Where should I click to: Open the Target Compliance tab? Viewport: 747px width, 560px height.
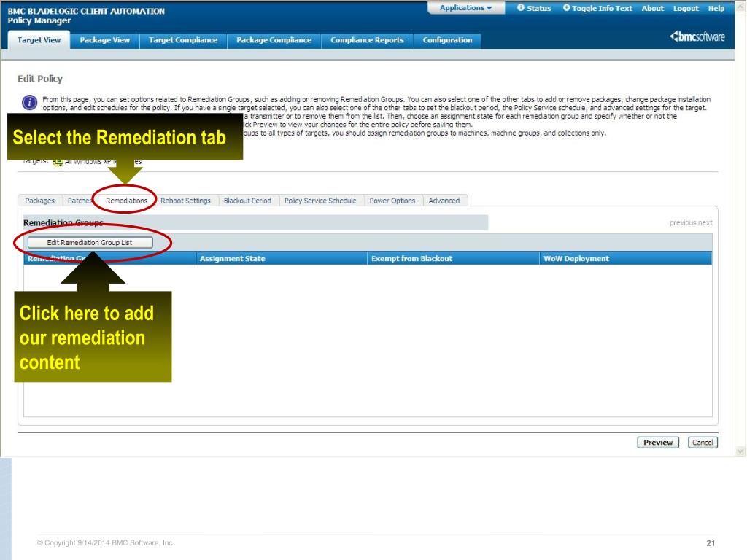click(x=183, y=40)
